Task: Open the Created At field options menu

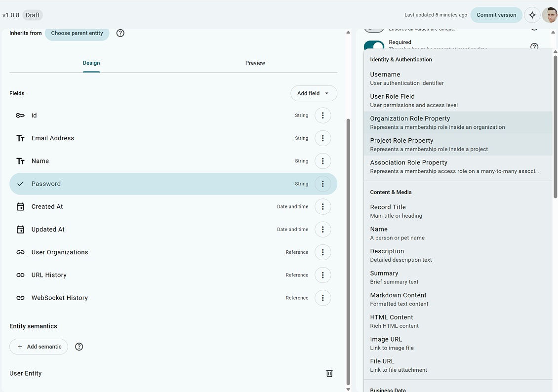Action: click(323, 207)
